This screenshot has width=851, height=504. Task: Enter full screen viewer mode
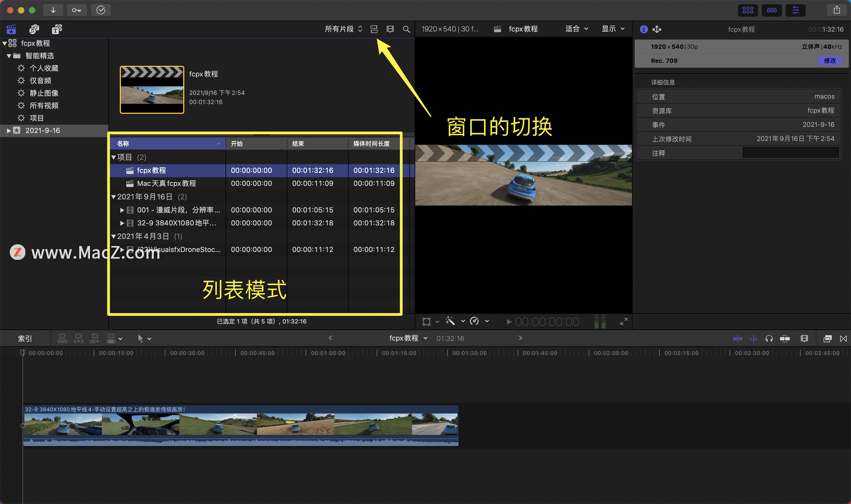click(x=624, y=321)
